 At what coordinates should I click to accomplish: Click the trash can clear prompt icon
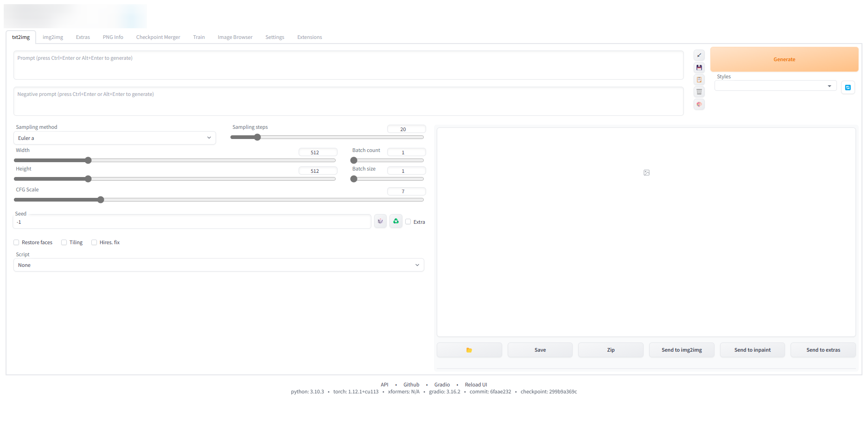pyautogui.click(x=699, y=92)
